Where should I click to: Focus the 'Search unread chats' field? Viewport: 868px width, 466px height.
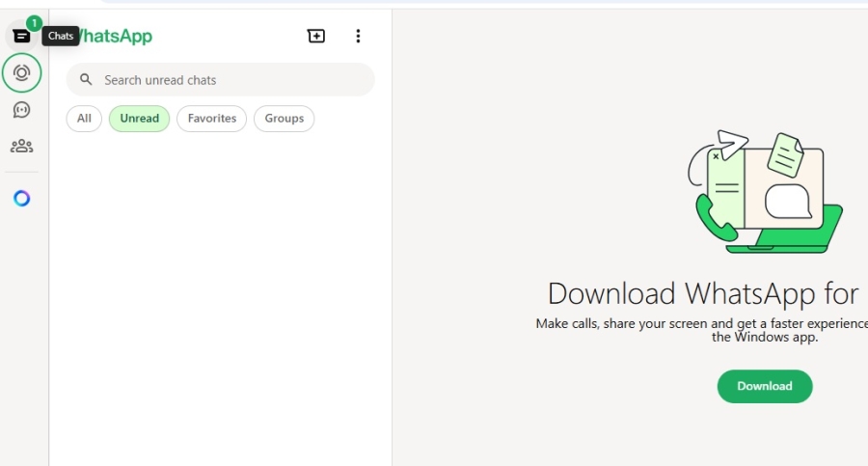click(231, 80)
